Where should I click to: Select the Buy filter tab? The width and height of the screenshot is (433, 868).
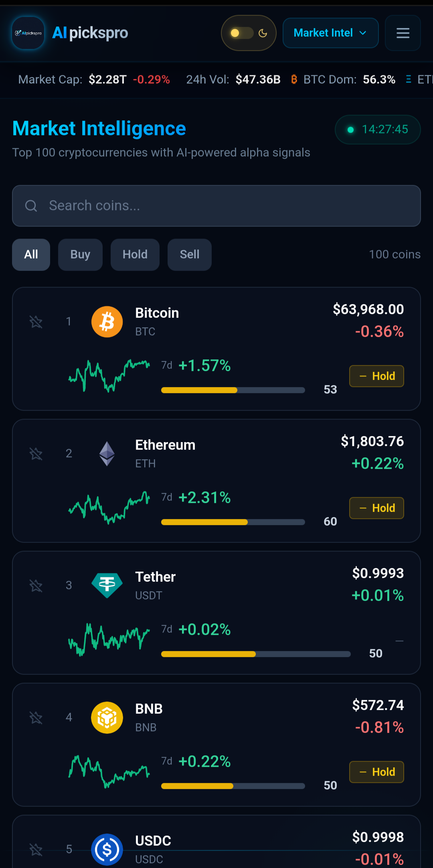tap(80, 255)
